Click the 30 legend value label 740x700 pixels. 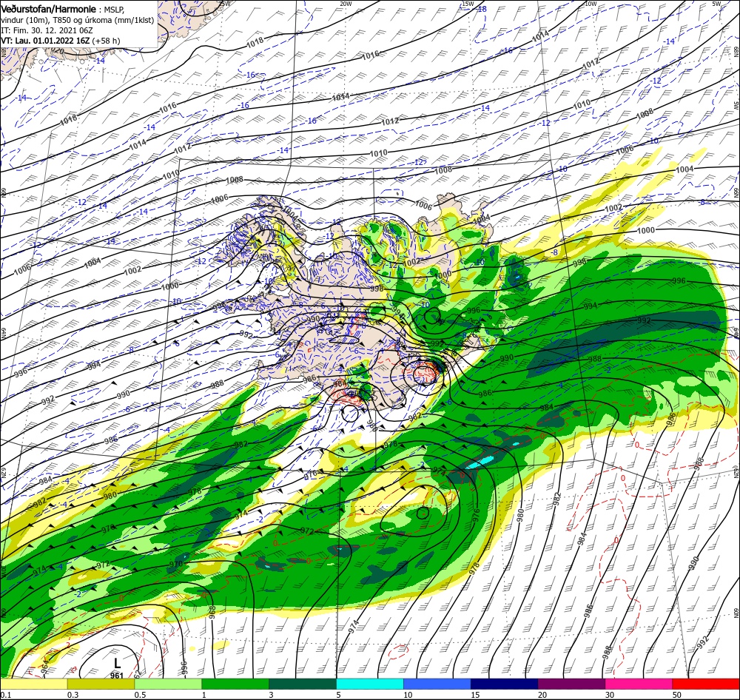tap(610, 694)
